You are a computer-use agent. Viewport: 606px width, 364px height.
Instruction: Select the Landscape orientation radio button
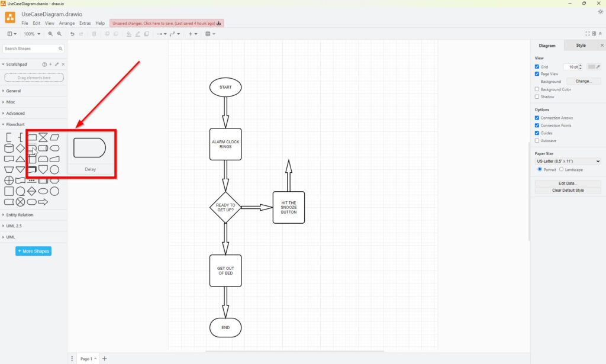[x=561, y=169]
